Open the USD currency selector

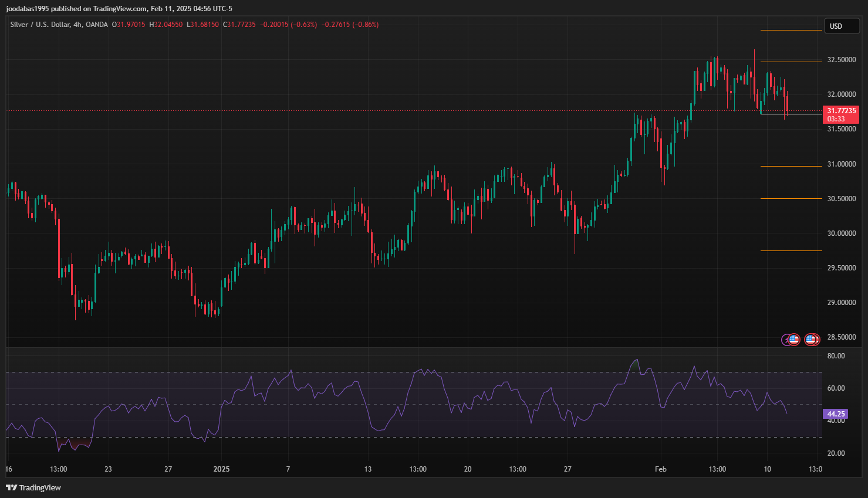(843, 26)
